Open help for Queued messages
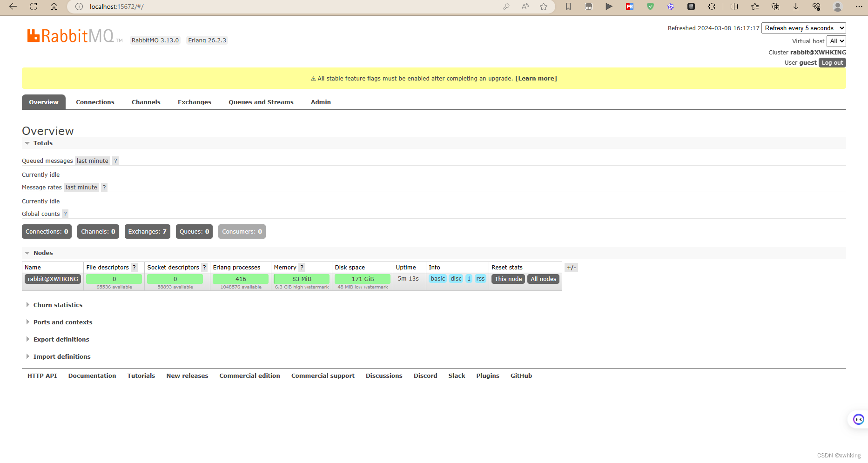This screenshot has height=463, width=868. (115, 161)
